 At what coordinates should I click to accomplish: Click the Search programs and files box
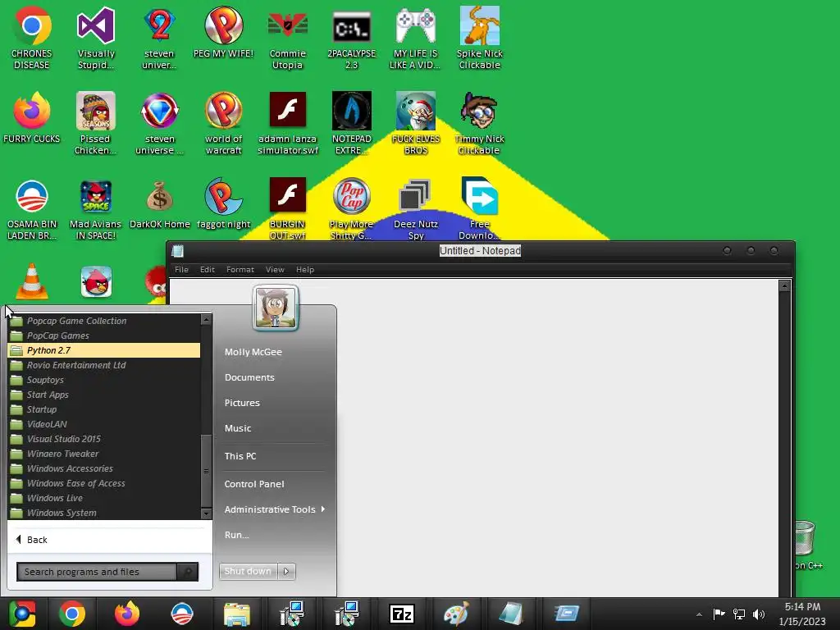[x=97, y=572]
